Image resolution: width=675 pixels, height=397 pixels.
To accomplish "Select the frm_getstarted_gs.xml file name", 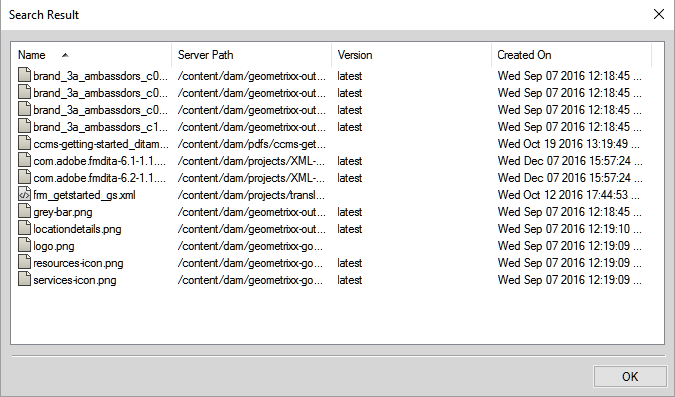I will tap(84, 195).
